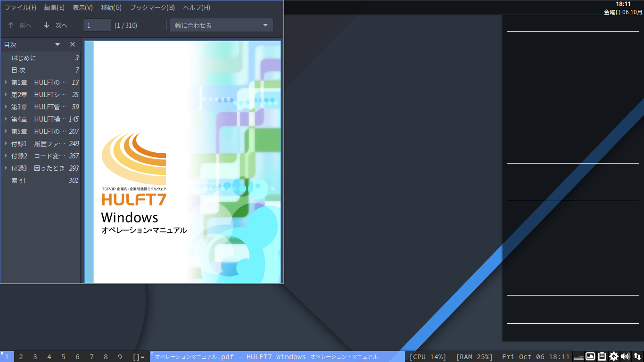Open the 目次 sidebar selector dropdown

click(58, 44)
